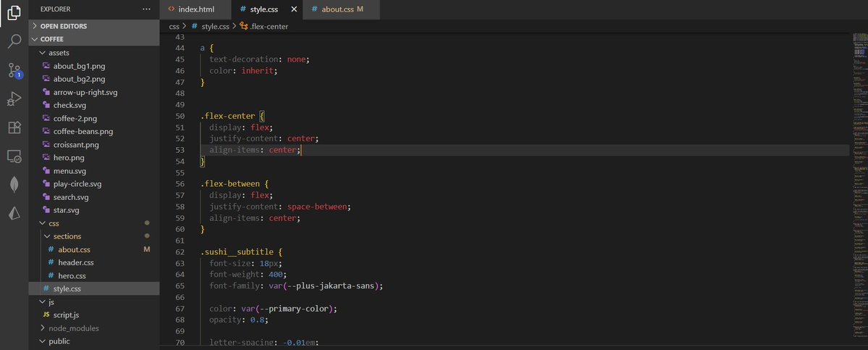Close the style.css editor tab
868x350 pixels.
click(x=293, y=9)
